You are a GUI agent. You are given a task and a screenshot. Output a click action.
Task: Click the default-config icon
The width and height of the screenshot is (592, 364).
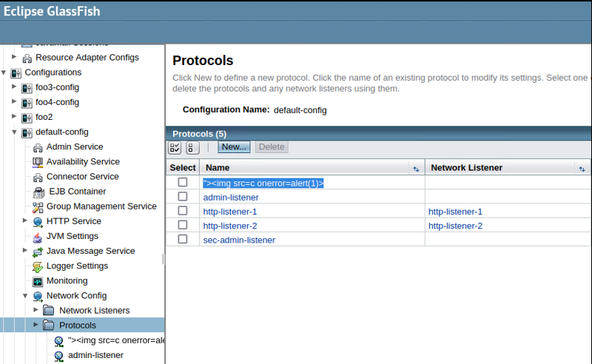(x=27, y=132)
